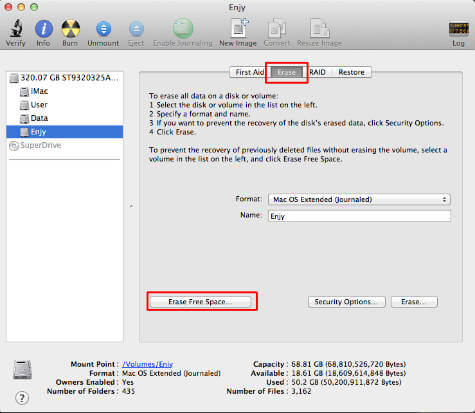Click the Capacity value 68.81 GB
Viewport: 475px width, 413px height.
[x=348, y=364]
